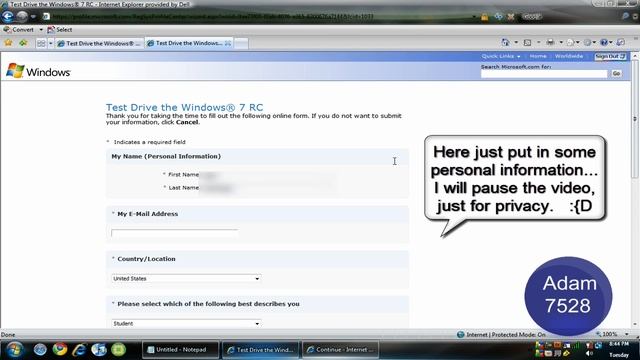The image size is (640, 360).
Task: Click the My E-Mail Address input box
Action: point(174,233)
